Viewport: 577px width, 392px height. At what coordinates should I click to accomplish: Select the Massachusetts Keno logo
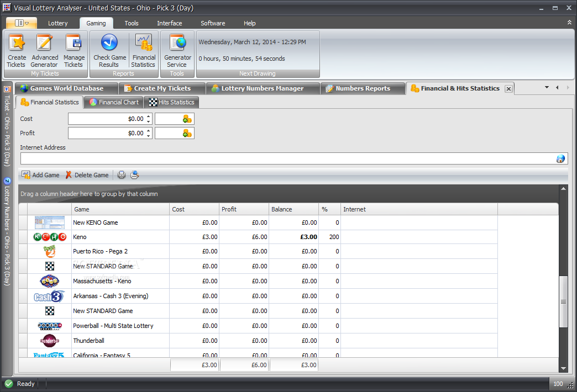49,282
